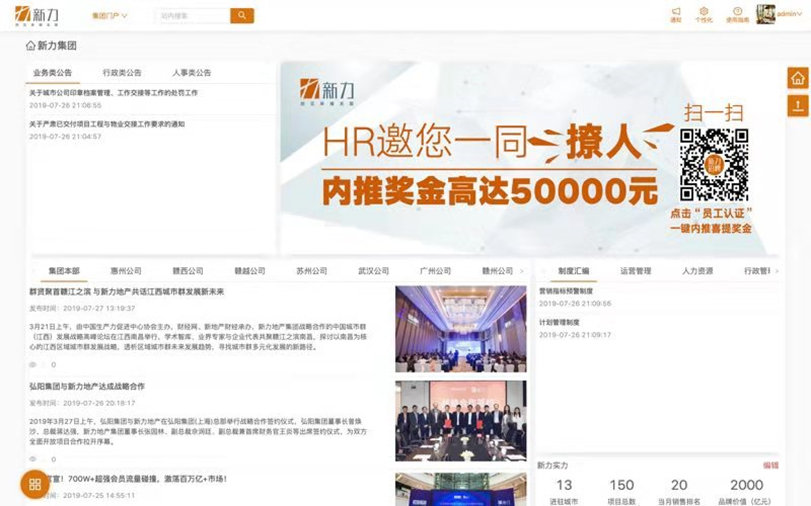811x506 pixels.
Task: Click the 150 项目总数 statistic
Action: [x=622, y=492]
